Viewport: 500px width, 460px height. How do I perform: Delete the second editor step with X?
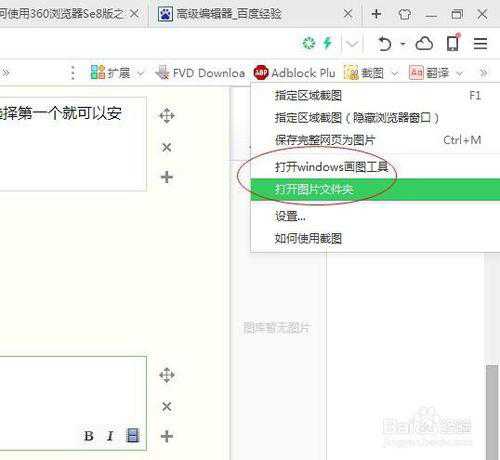coord(167,406)
